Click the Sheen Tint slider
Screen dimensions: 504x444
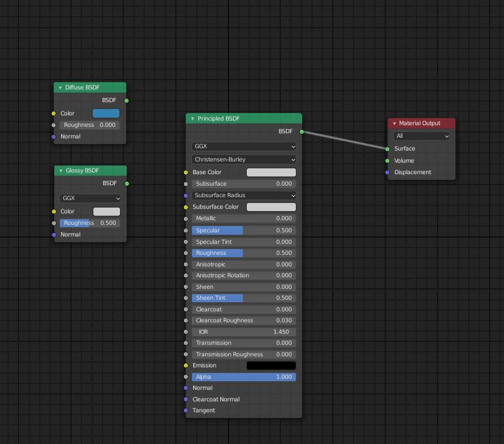pos(244,298)
